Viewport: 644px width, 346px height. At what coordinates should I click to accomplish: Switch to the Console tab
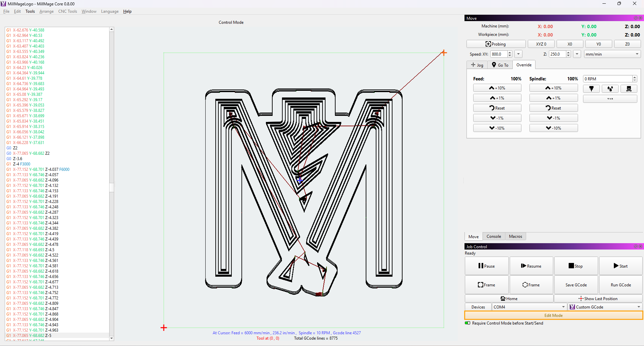click(x=494, y=236)
